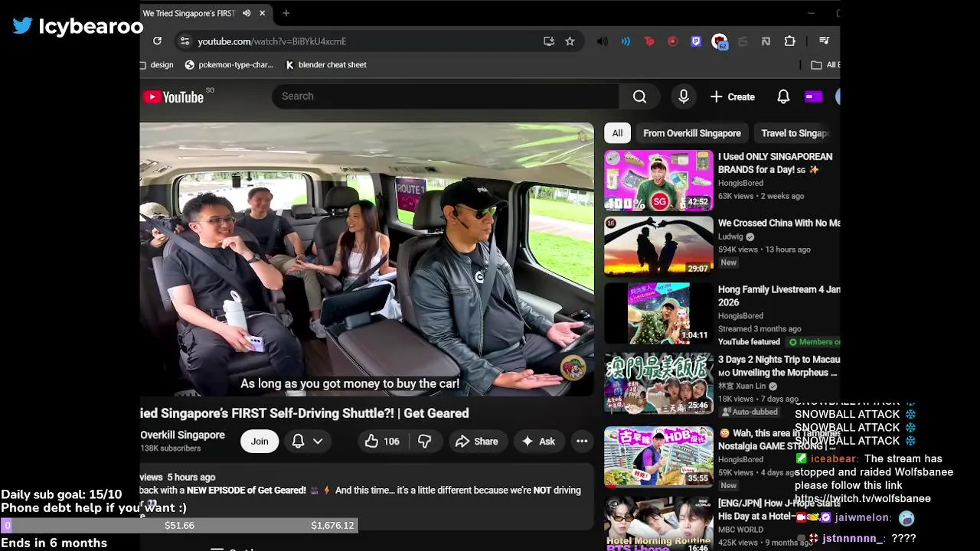Click the Share button
The image size is (980, 551).
[476, 442]
